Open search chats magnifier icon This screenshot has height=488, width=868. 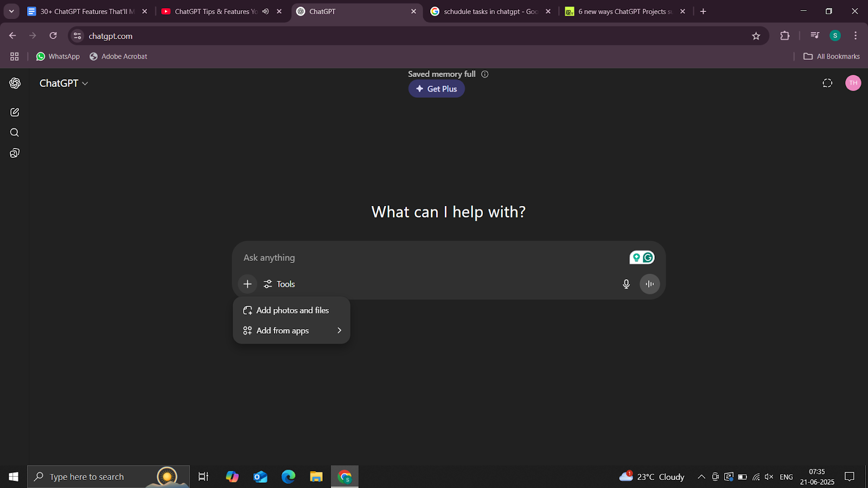click(x=15, y=133)
